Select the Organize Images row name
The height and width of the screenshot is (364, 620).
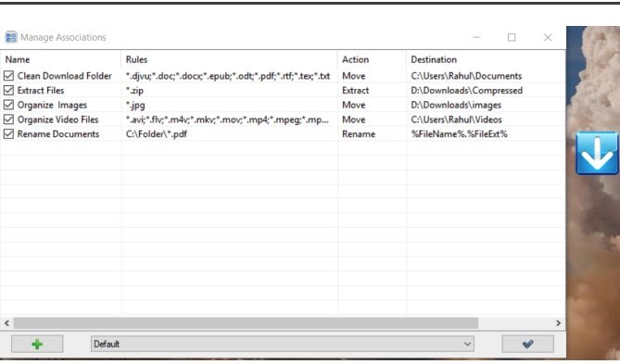52,106
